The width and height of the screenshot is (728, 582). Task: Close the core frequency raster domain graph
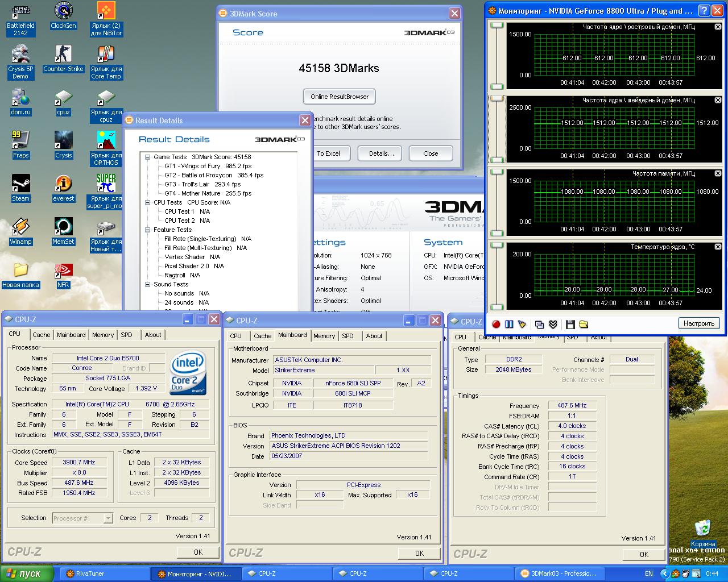point(718,27)
